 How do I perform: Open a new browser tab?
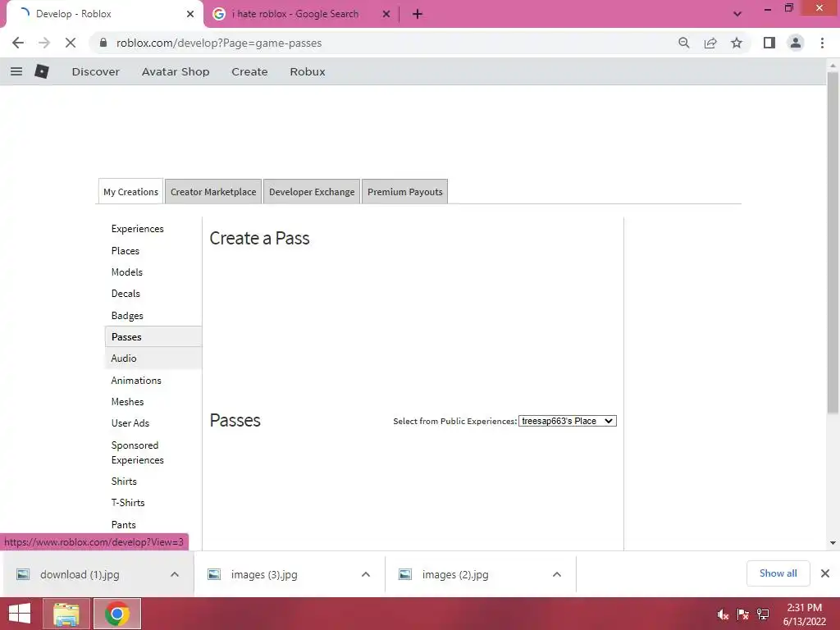(418, 14)
